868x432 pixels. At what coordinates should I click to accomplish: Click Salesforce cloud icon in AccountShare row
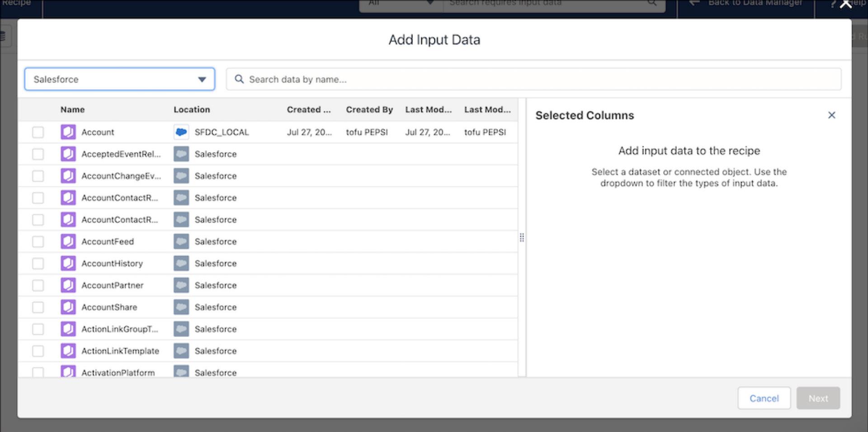[x=181, y=307]
